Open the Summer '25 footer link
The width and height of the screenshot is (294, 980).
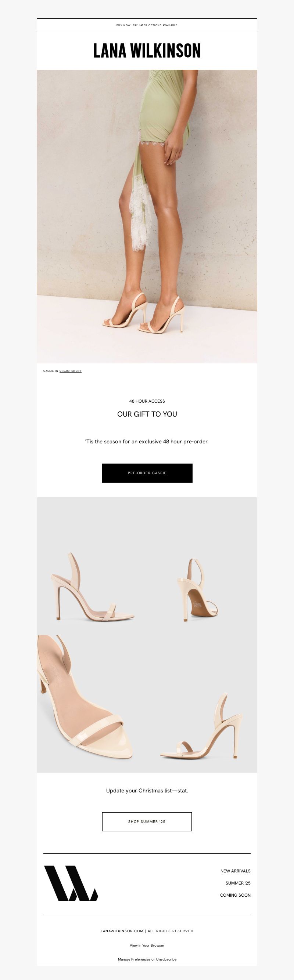(238, 883)
